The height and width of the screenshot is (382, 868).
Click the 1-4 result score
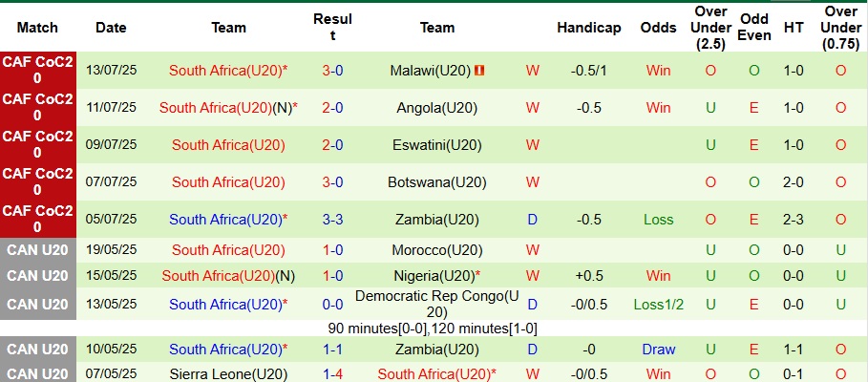point(332,373)
